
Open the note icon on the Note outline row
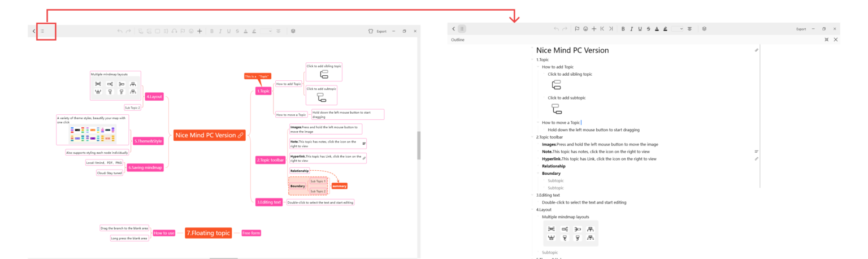click(757, 152)
